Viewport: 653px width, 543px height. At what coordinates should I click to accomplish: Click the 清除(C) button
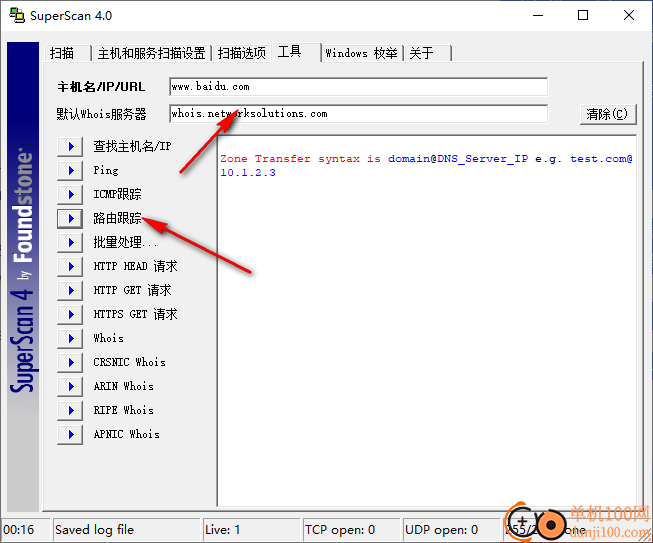click(x=608, y=114)
